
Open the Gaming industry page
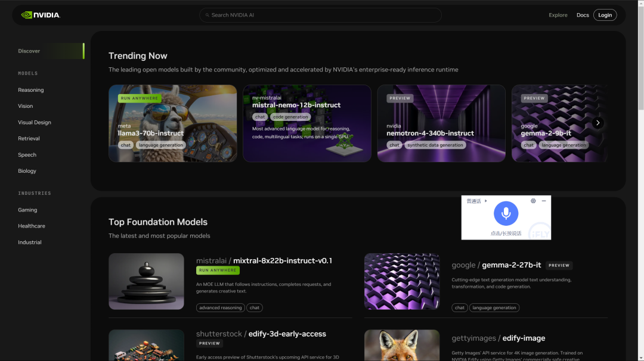point(27,210)
